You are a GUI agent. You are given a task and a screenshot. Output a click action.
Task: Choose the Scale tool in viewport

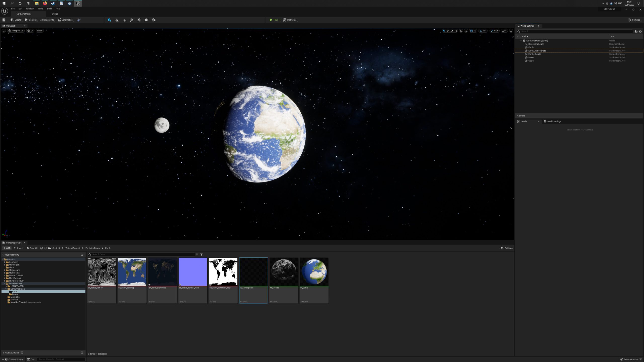(456, 31)
